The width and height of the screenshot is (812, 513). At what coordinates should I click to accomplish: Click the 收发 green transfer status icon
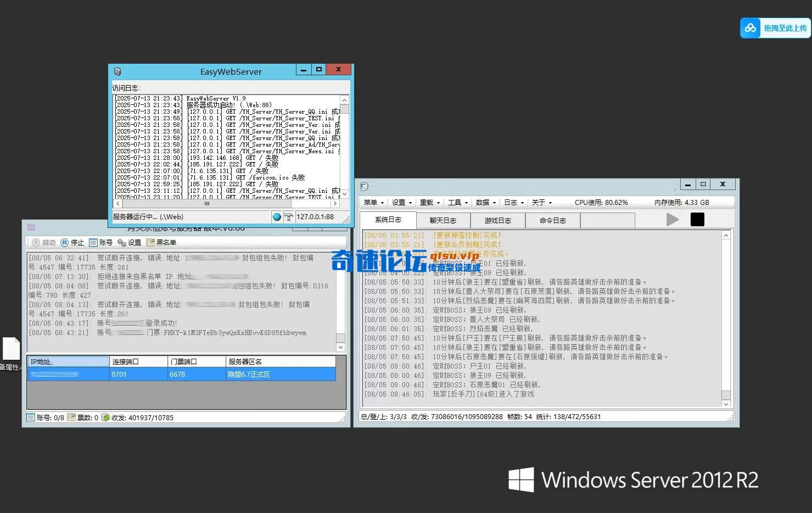coord(106,417)
